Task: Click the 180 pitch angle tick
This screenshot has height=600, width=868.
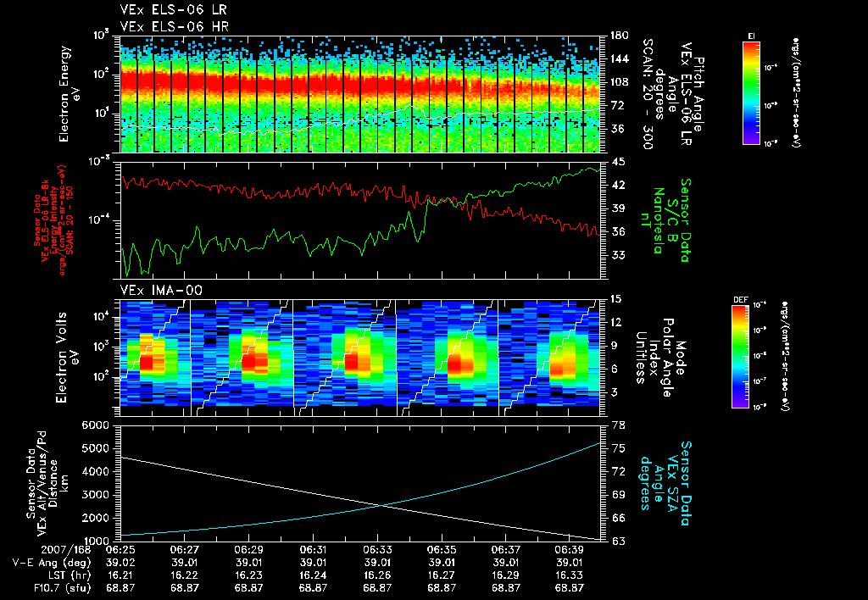Action: tap(619, 36)
